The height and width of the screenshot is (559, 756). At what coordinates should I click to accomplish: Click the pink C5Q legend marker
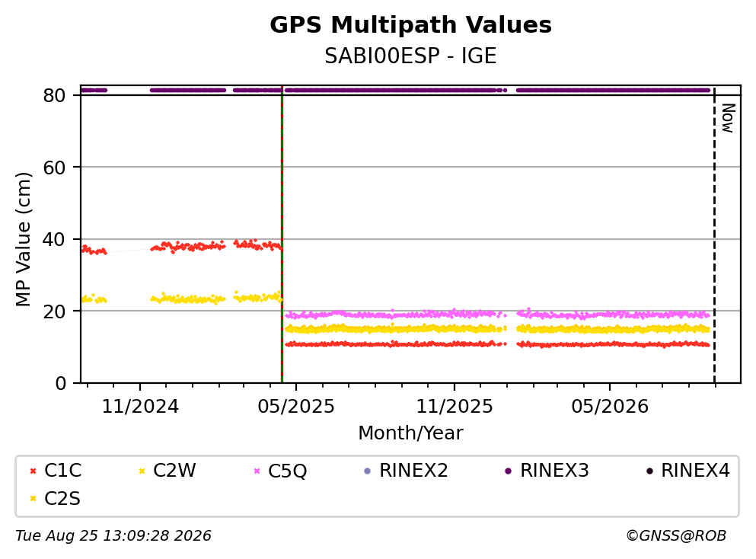257,471
